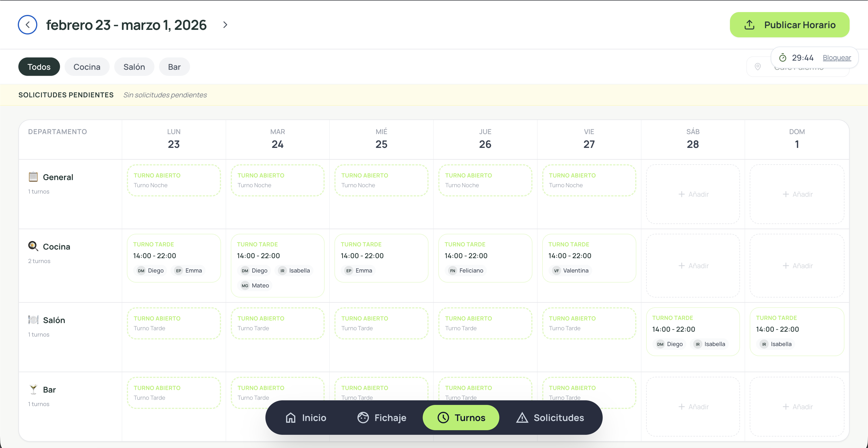
Task: Click the location pin icon
Action: 757,67
